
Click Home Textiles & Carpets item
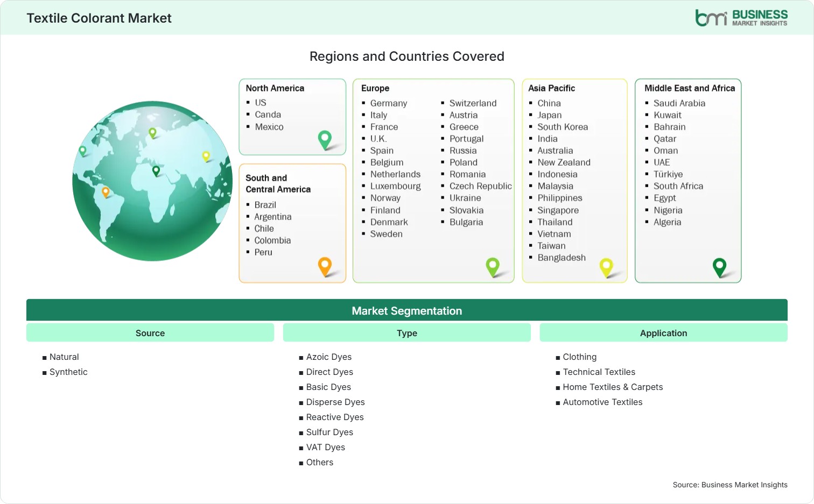pyautogui.click(x=613, y=387)
